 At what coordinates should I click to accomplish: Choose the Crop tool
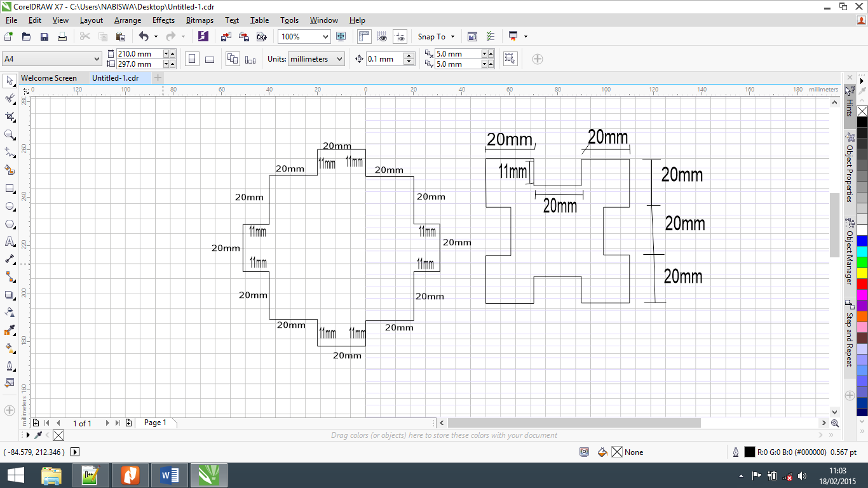10,117
